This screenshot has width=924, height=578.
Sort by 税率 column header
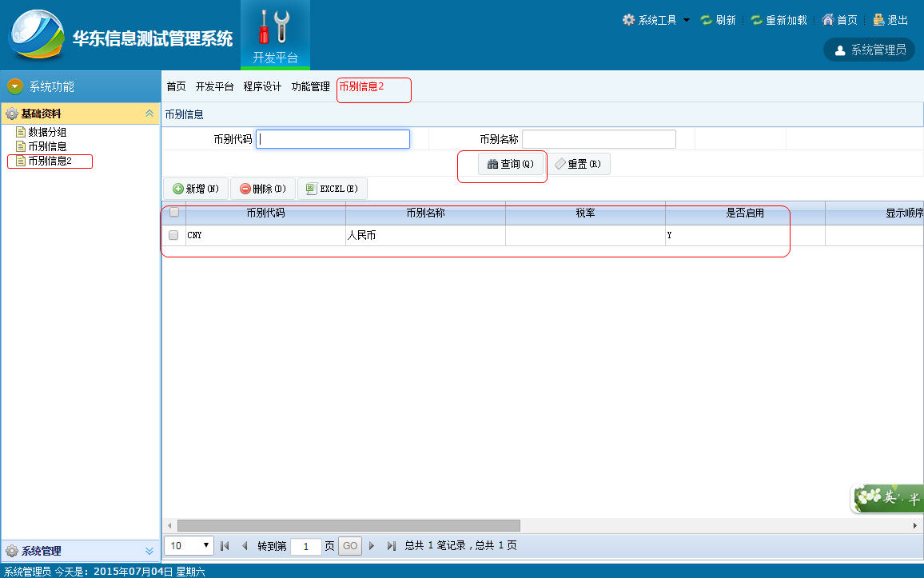tap(585, 213)
